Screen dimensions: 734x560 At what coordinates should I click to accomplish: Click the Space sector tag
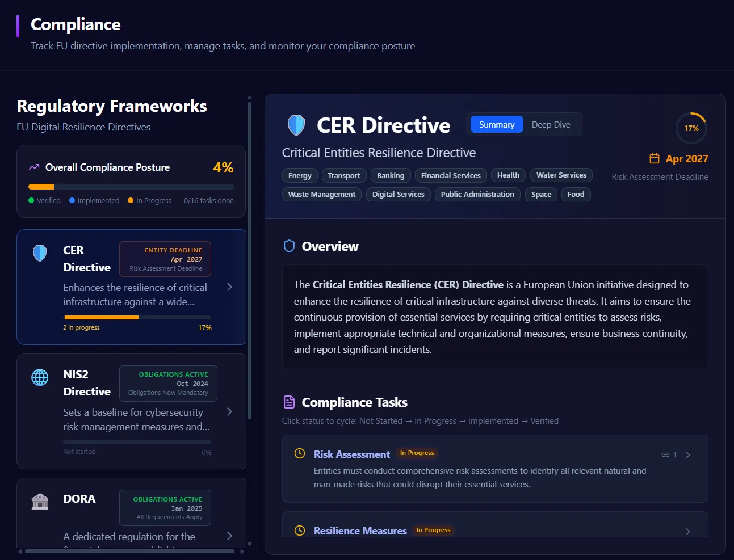coord(542,194)
